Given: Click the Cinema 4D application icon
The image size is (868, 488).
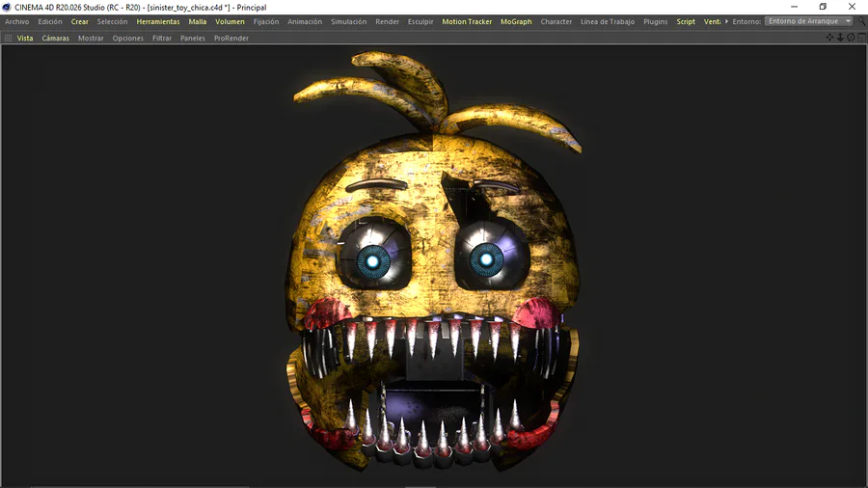Looking at the screenshot, I should point(7,7).
